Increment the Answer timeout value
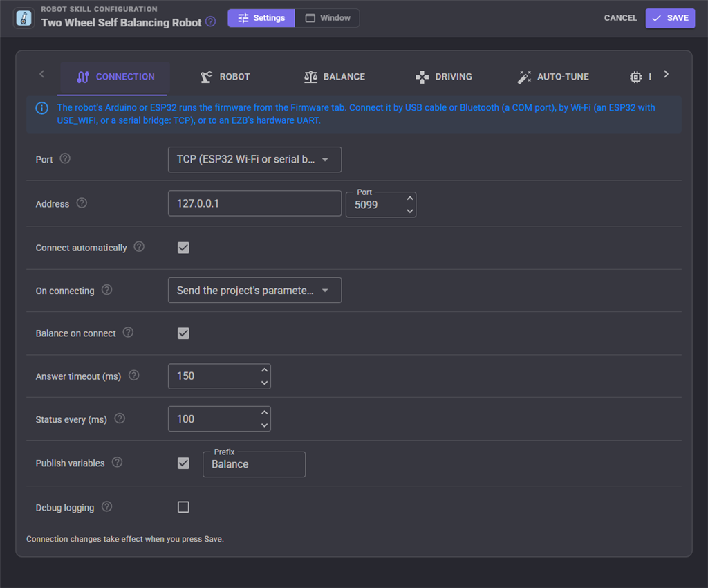 click(265, 370)
